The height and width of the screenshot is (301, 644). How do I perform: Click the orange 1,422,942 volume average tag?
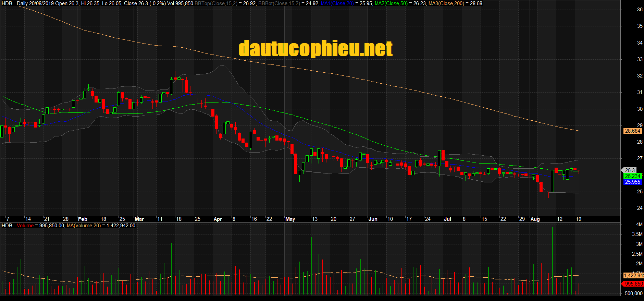tap(633, 276)
